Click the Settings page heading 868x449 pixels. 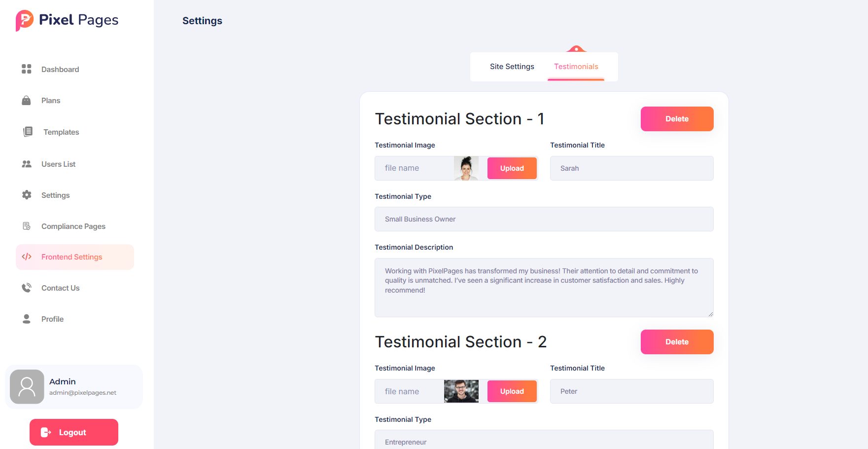click(x=202, y=21)
